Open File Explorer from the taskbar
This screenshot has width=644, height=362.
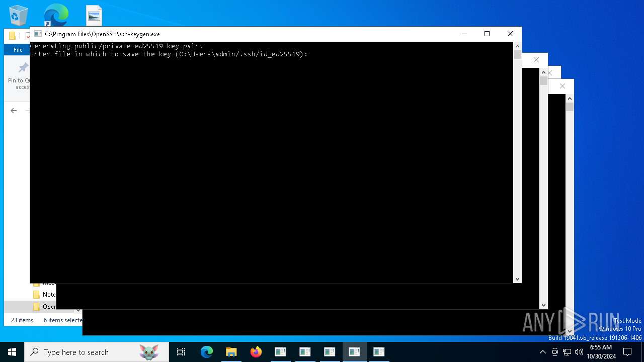pyautogui.click(x=231, y=352)
